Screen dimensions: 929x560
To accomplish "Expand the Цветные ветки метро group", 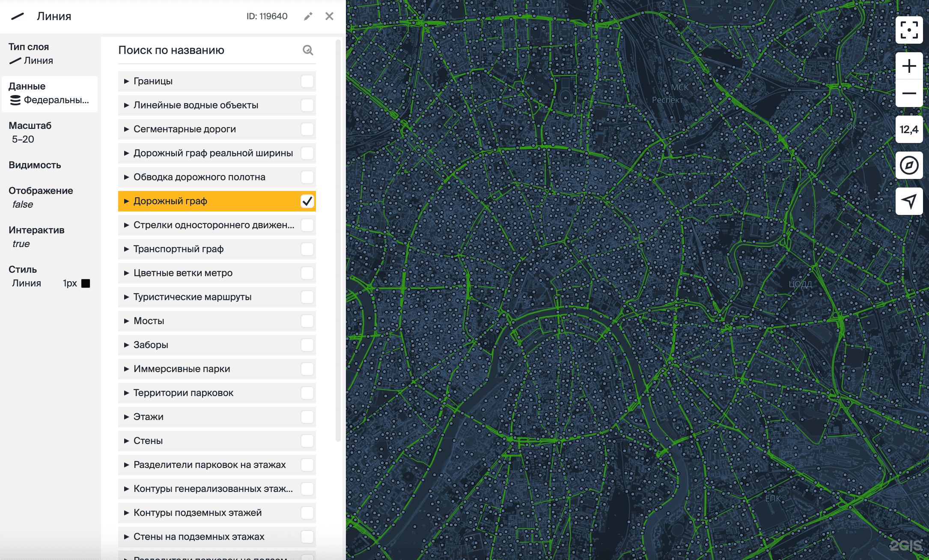I will pos(126,273).
